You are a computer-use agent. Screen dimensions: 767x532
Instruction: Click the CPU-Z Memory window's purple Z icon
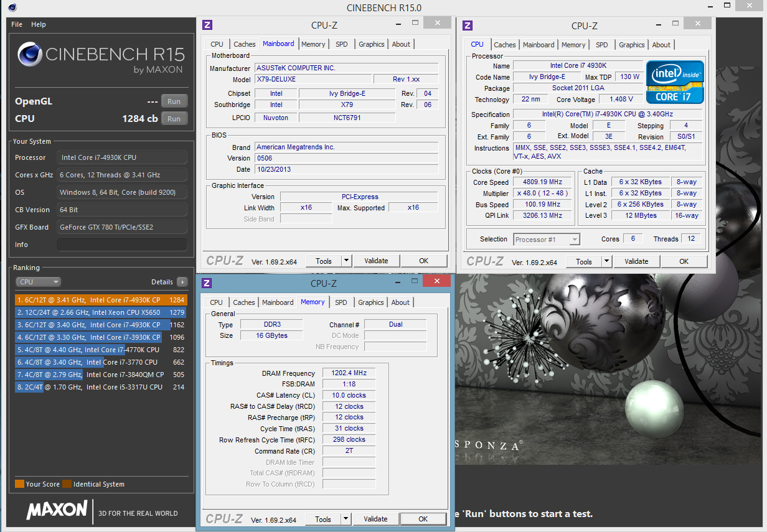tap(207, 283)
